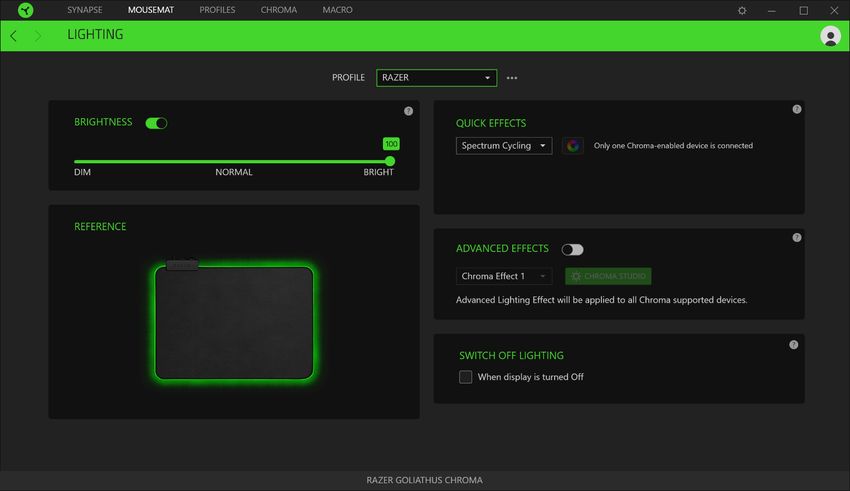This screenshot has height=491, width=850.
Task: Open the Brightness help question mark
Action: (x=408, y=111)
